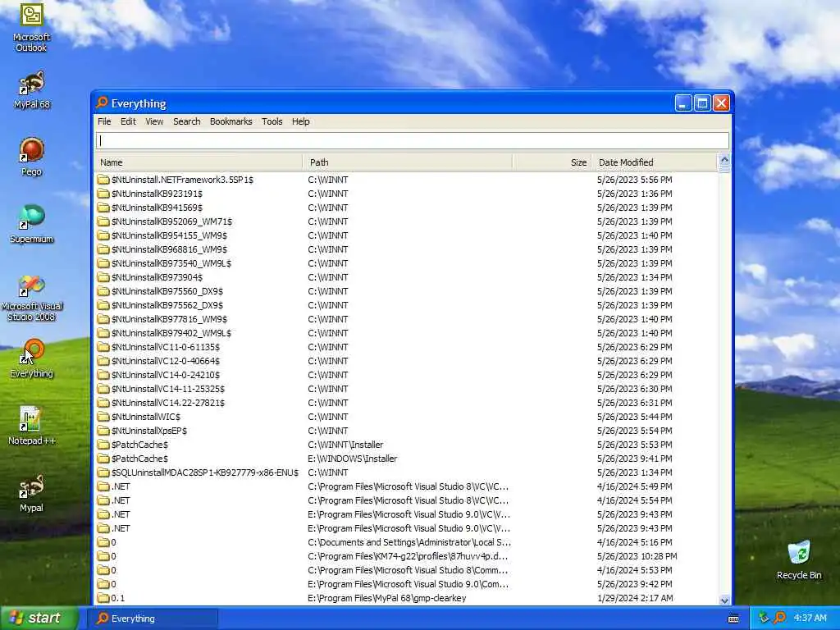Open the Edit menu
Viewport: 840px width, 630px height.
128,121
